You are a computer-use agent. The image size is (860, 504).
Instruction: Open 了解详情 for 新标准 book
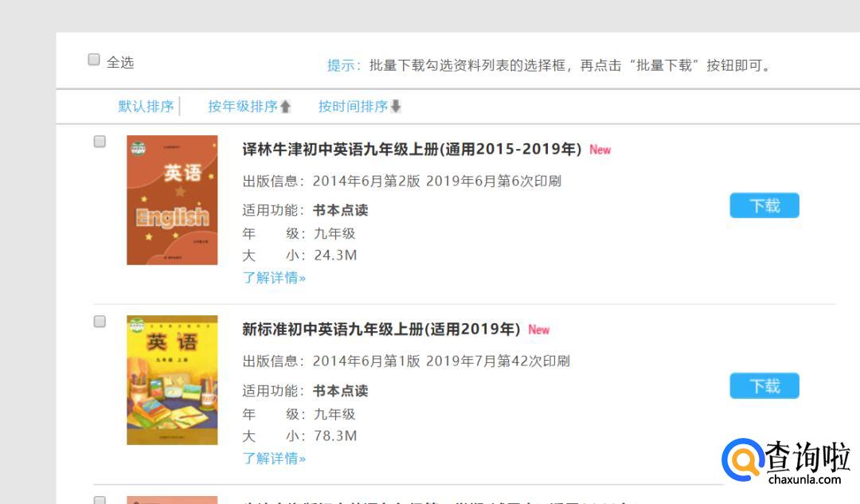tap(274, 458)
